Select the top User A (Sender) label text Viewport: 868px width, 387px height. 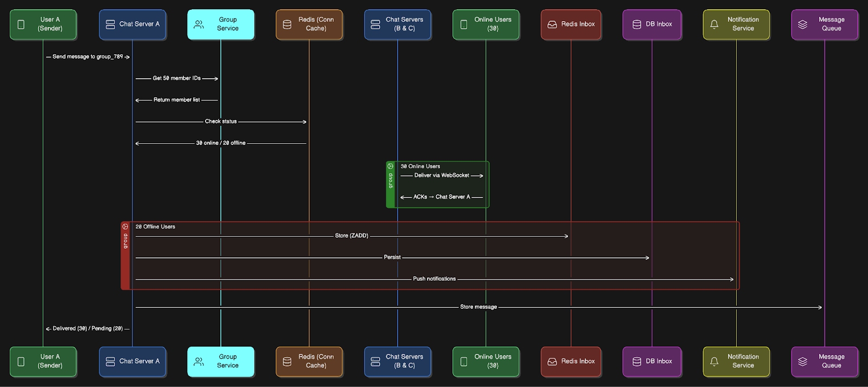[50, 24]
